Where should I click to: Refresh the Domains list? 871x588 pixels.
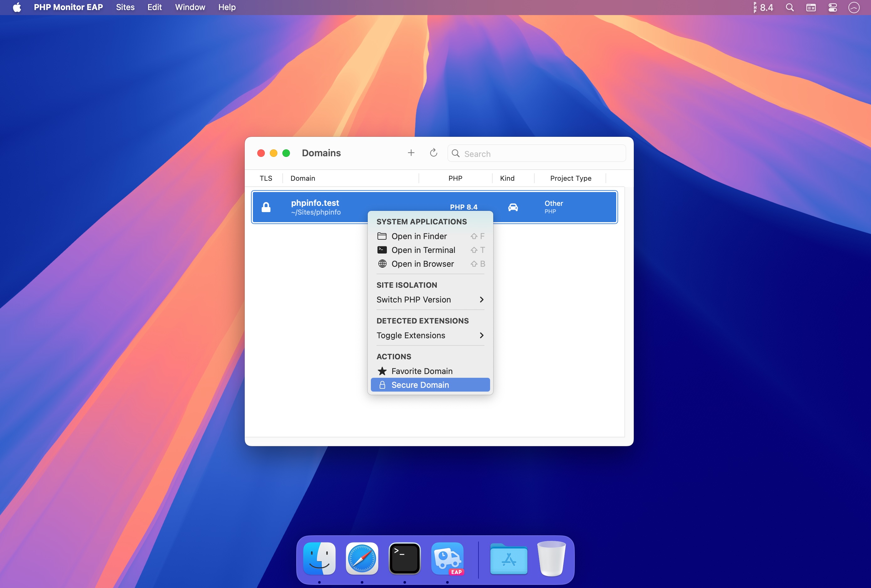coord(433,153)
